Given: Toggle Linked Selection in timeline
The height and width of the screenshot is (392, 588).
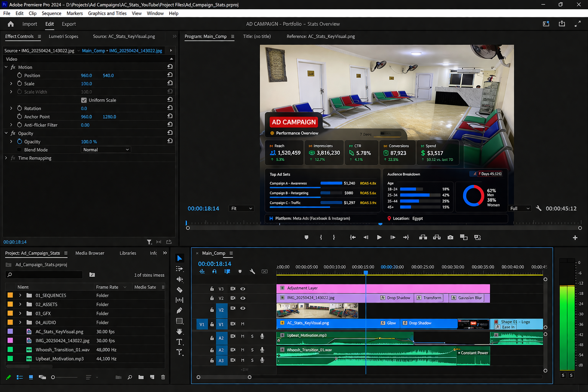Looking at the screenshot, I should [227, 271].
